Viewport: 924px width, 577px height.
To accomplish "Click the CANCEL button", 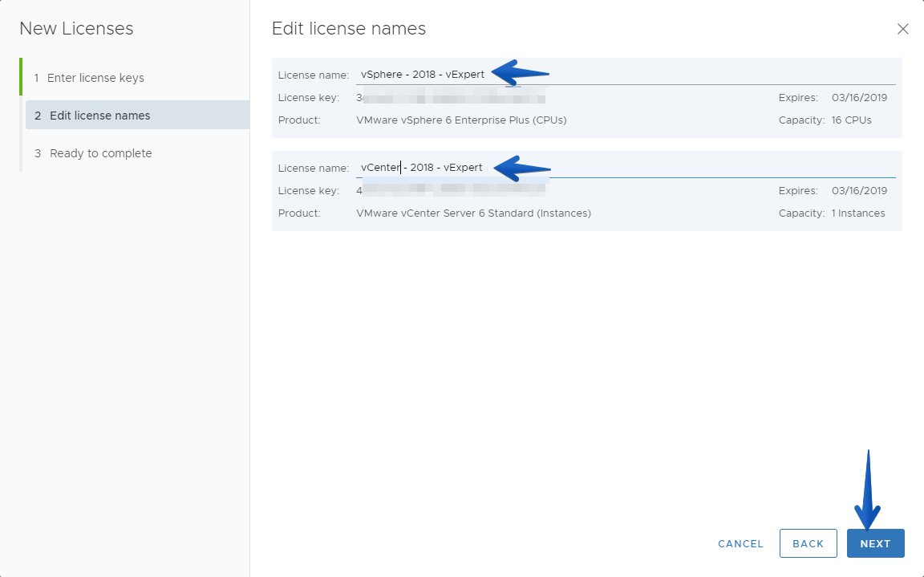I will point(740,544).
